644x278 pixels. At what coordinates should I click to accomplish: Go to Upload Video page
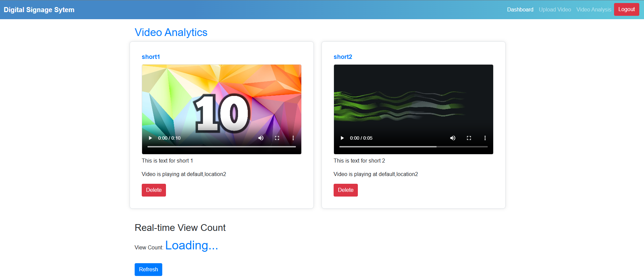[555, 9]
